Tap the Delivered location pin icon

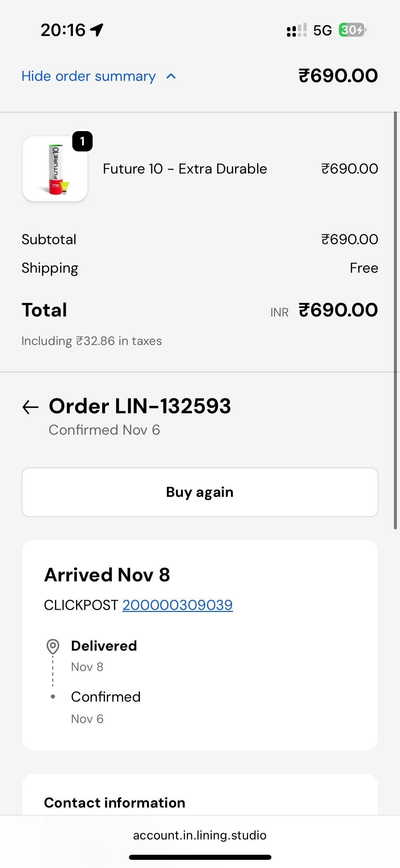(x=53, y=646)
